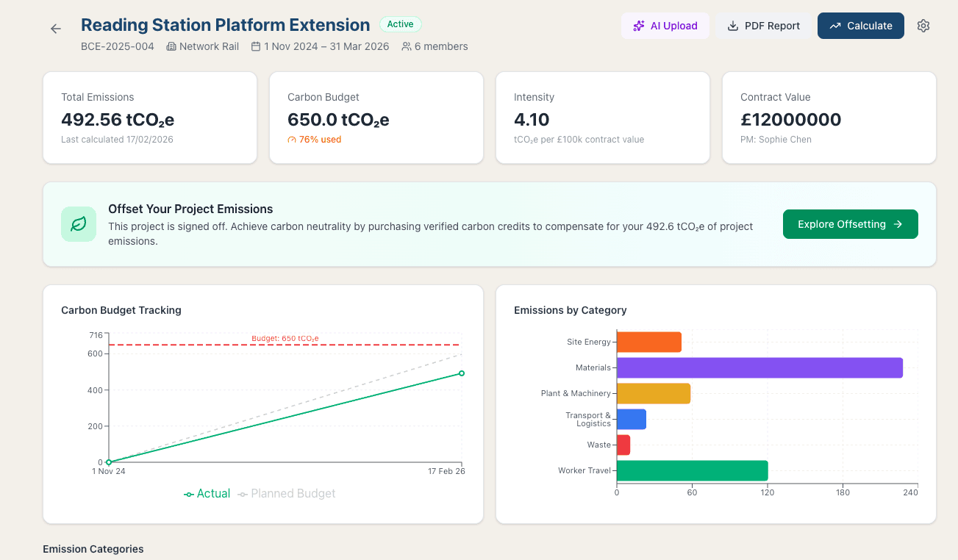Click the 17 Feb 26 actual data point
Screen dimensions: 958x560
tap(462, 373)
